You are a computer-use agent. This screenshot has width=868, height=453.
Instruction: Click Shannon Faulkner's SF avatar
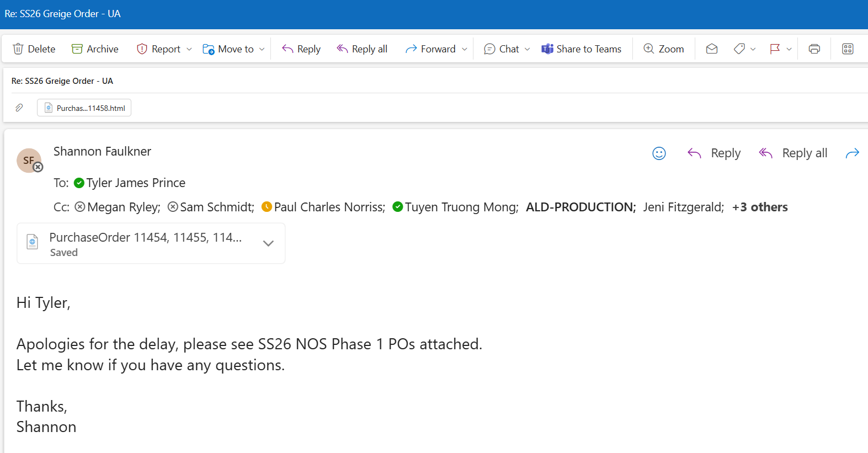point(29,161)
